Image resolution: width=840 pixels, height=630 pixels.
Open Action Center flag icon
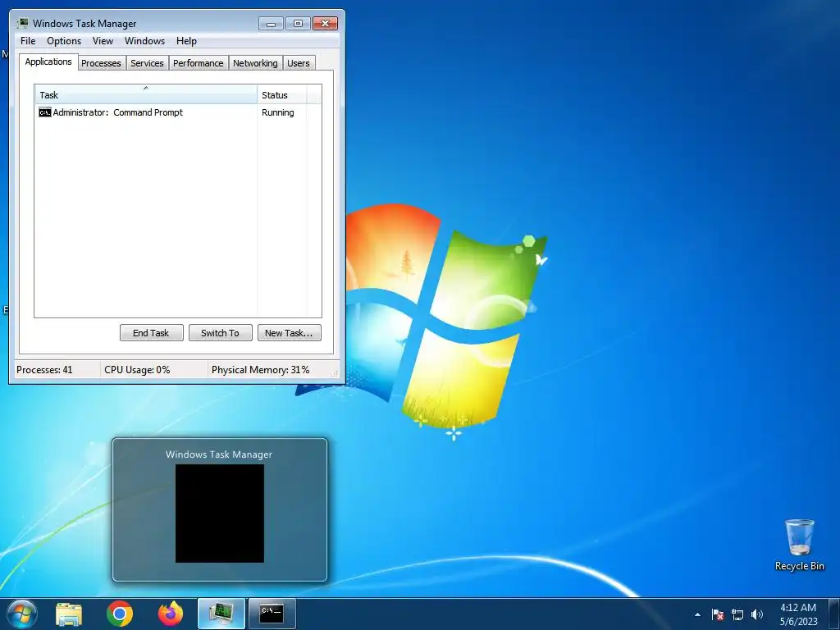click(718, 614)
